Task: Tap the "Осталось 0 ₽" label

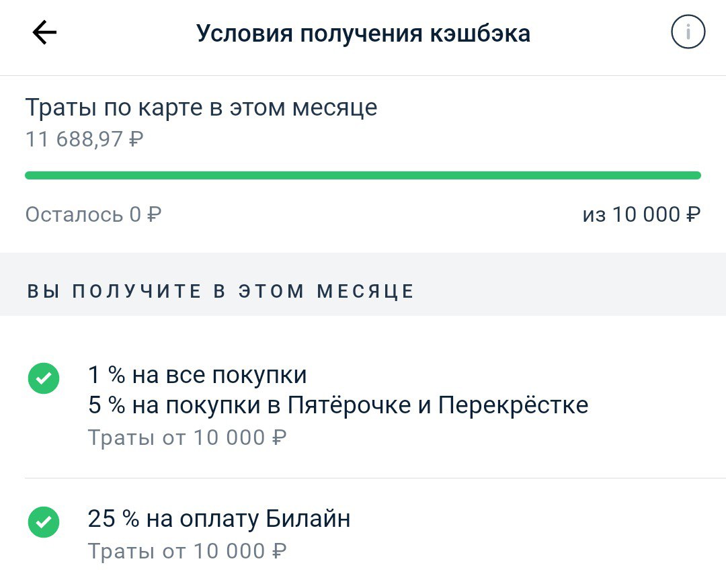Action: click(93, 214)
